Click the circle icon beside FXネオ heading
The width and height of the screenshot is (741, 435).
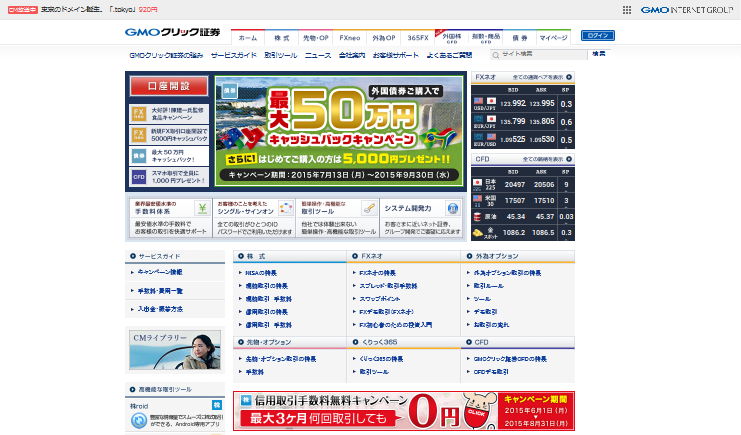(x=355, y=256)
